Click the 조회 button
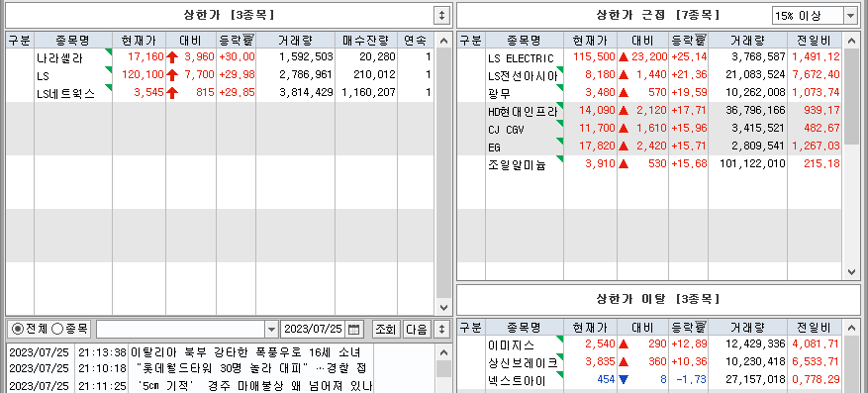Image resolution: width=868 pixels, height=393 pixels. 385,330
